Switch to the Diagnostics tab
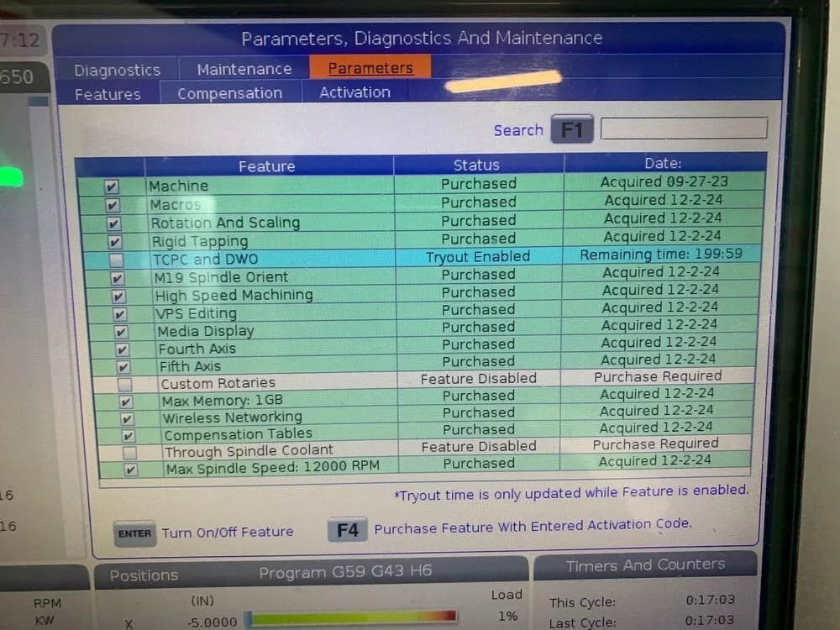The width and height of the screenshot is (840, 630). 117,71
